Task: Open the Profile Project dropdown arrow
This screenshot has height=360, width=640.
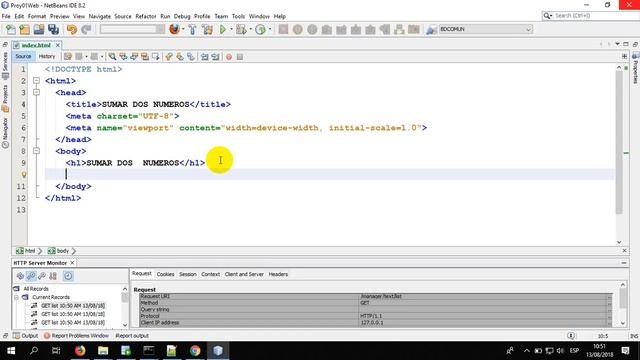Action: click(x=269, y=29)
